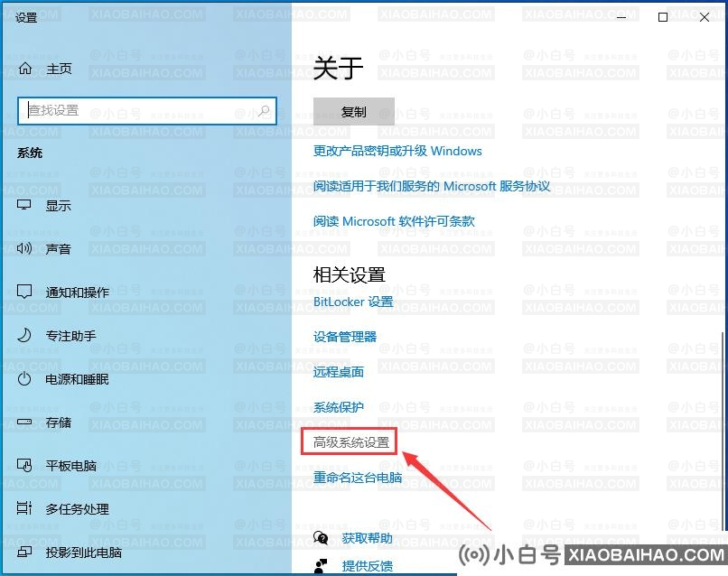Click the 查找设置 search box
Viewport: 728px width, 576px height.
point(147,111)
